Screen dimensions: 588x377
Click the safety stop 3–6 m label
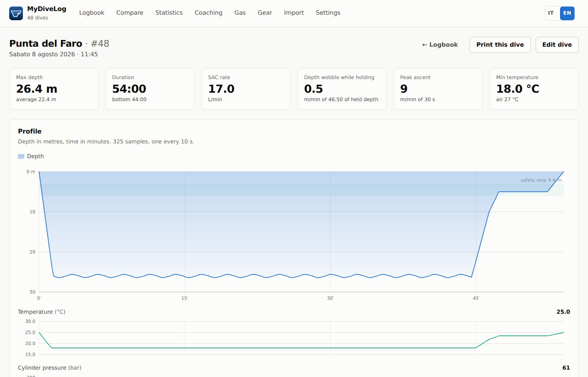(x=541, y=180)
